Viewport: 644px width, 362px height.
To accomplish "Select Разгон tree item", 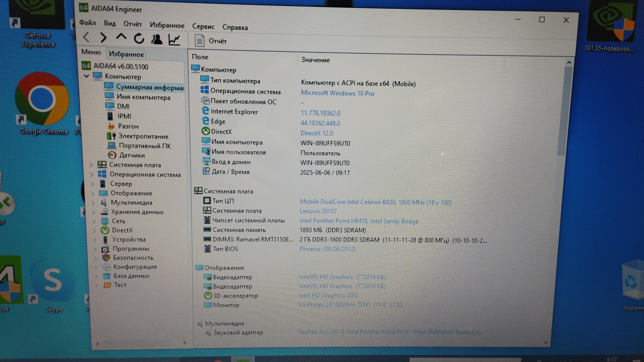I will coord(128,126).
